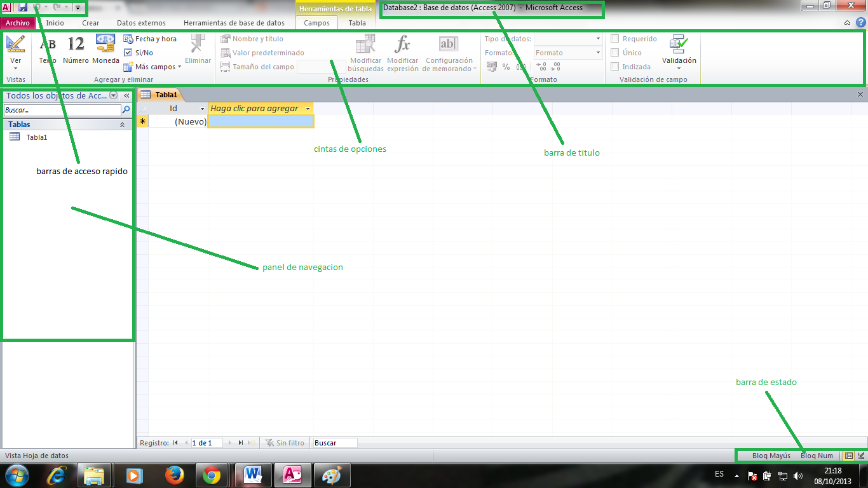Select Tabla1 in navigation pane
Viewport: 868px width, 488px height.
pos(37,137)
